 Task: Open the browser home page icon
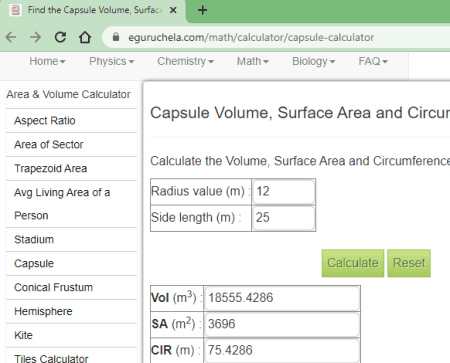(85, 37)
